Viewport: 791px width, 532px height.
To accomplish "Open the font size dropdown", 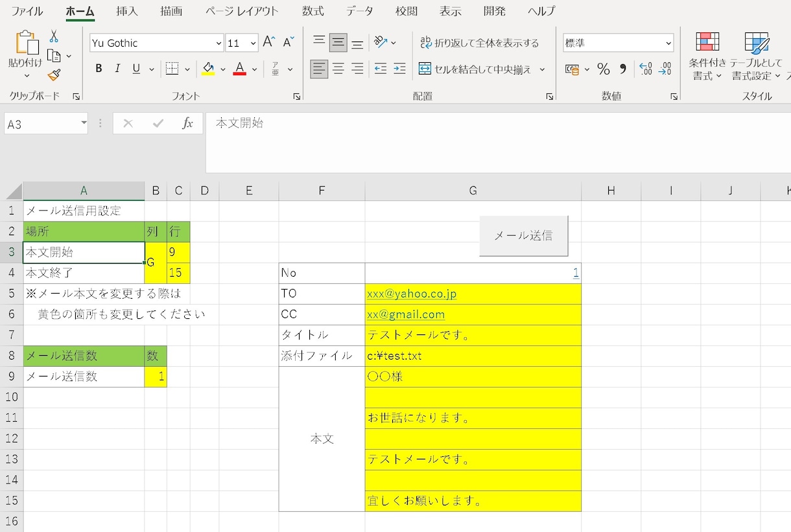I will point(253,43).
